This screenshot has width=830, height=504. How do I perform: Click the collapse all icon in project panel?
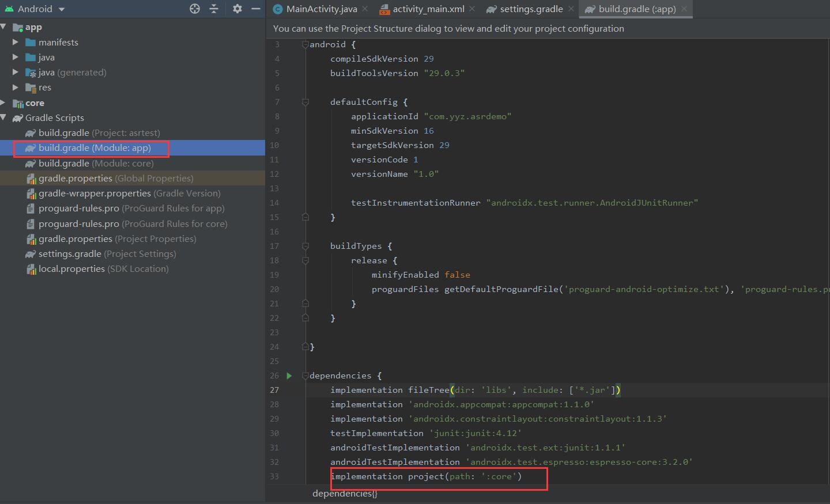coord(214,9)
